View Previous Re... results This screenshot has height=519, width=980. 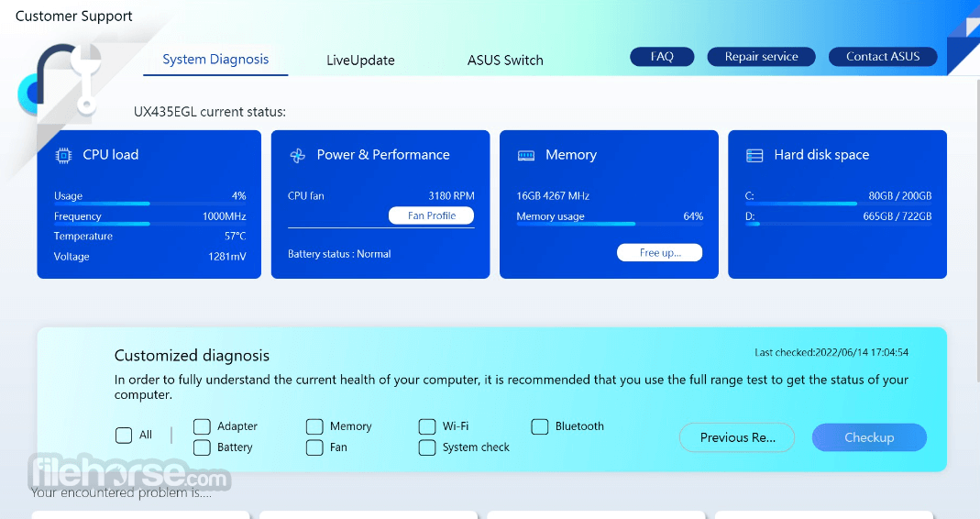[x=737, y=437]
